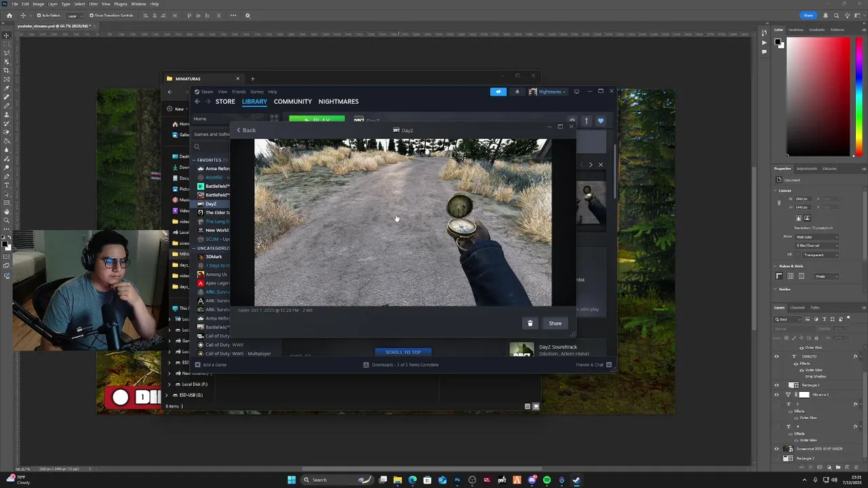The image size is (868, 488).
Task: Click the Steam library search magnifier
Action: click(197, 146)
